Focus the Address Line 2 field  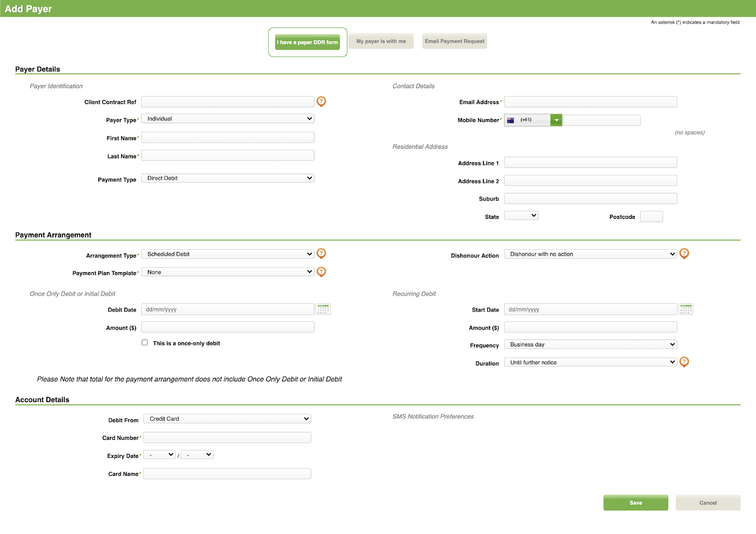[x=591, y=181]
